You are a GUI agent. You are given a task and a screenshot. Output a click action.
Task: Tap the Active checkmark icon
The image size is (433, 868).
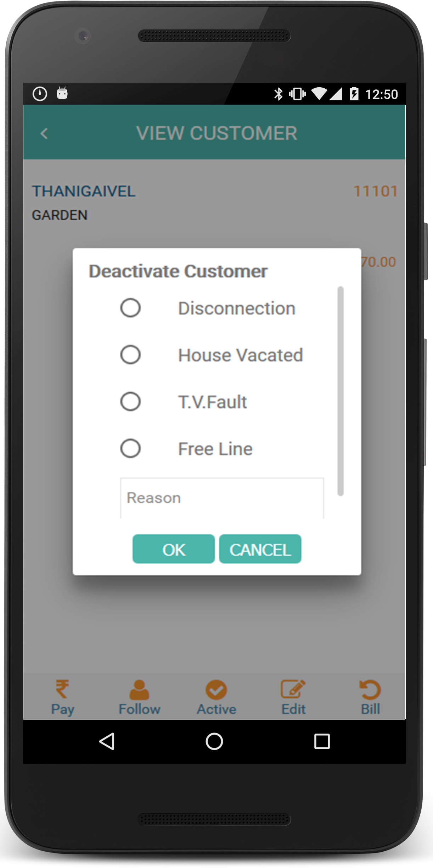[216, 690]
